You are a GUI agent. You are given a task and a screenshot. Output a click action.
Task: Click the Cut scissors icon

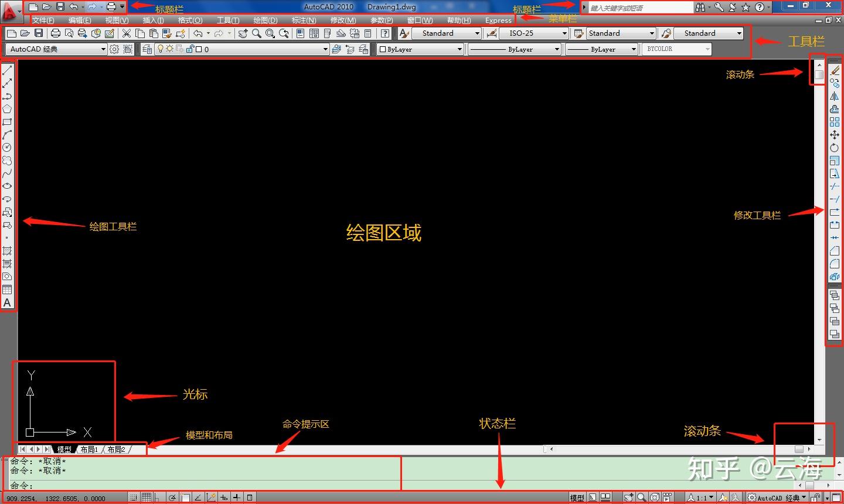click(x=126, y=33)
